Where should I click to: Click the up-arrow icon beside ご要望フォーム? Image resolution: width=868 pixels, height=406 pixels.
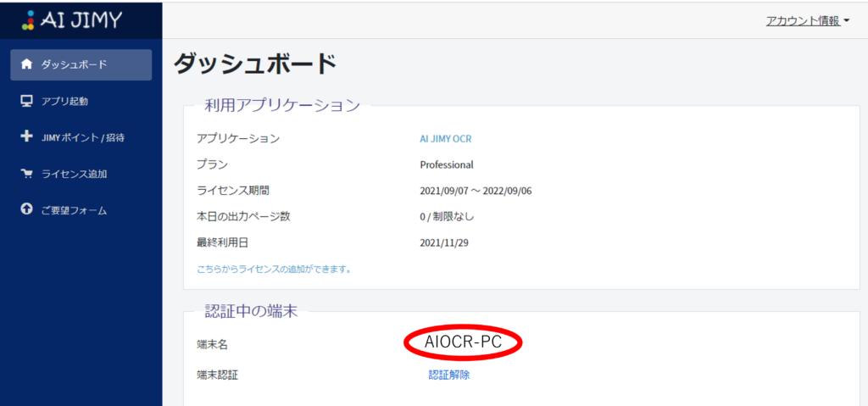coord(26,210)
